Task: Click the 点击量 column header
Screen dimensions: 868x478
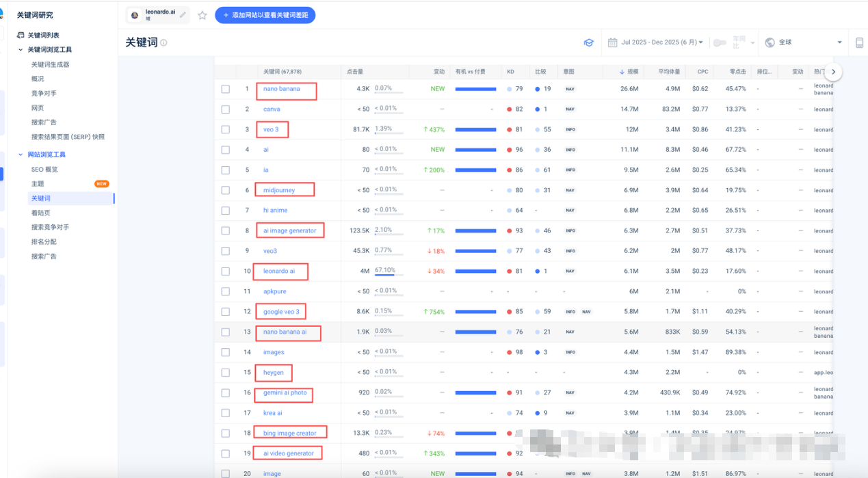Action: pyautogui.click(x=354, y=71)
